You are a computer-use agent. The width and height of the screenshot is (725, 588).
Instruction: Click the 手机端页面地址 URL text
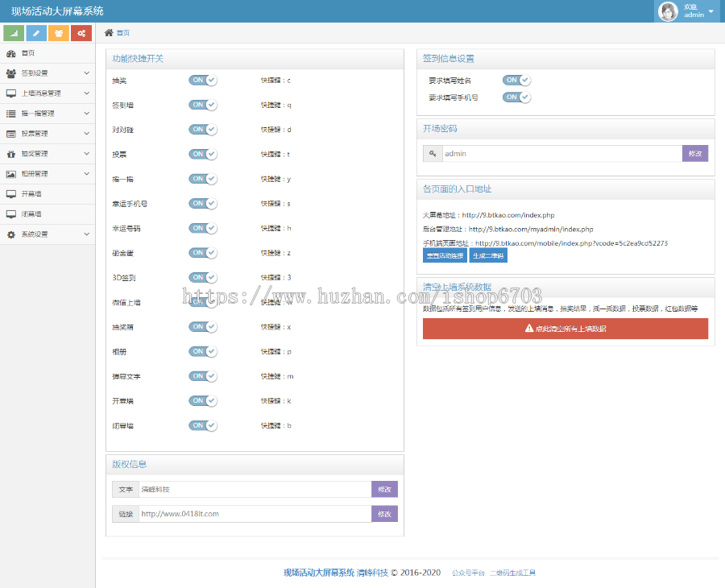(x=571, y=243)
